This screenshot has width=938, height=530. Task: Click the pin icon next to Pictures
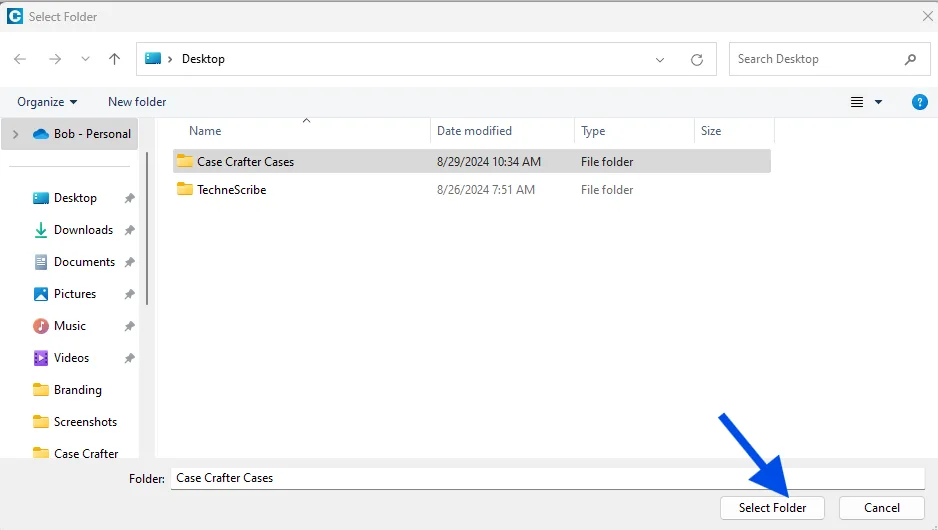point(129,294)
